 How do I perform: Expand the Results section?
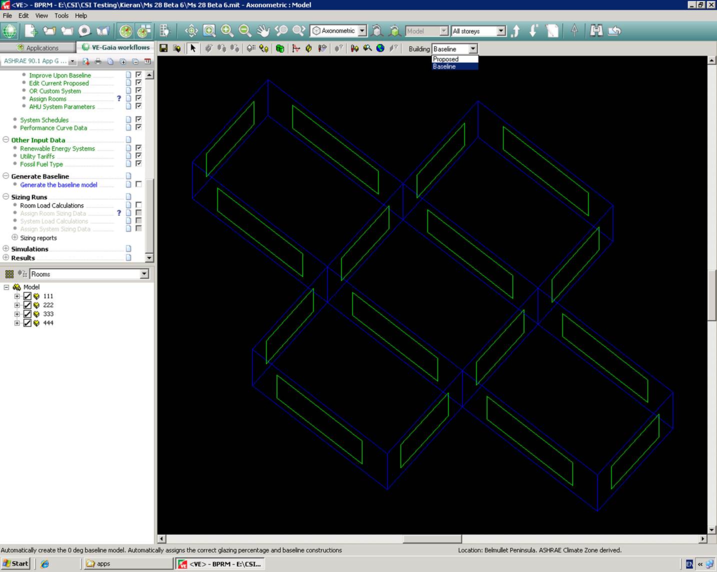(x=6, y=257)
